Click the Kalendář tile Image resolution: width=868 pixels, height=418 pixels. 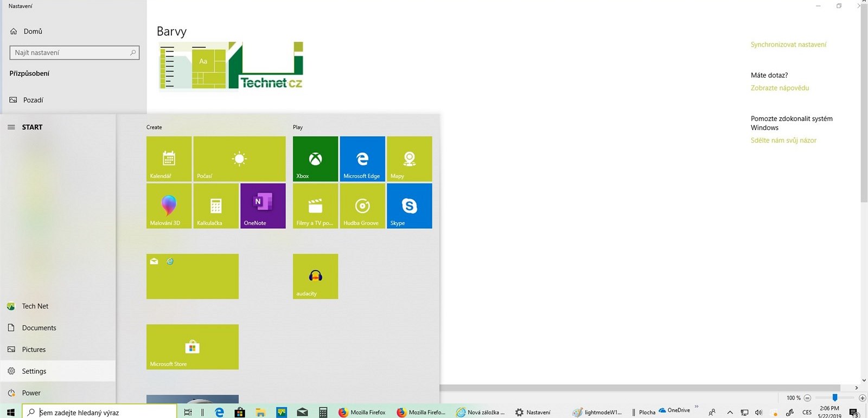pos(169,159)
